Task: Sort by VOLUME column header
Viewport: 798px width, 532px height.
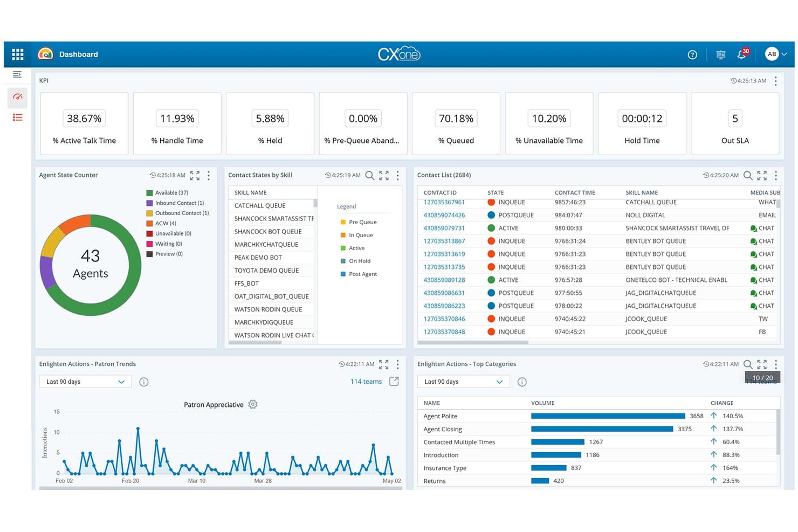Action: click(542, 403)
